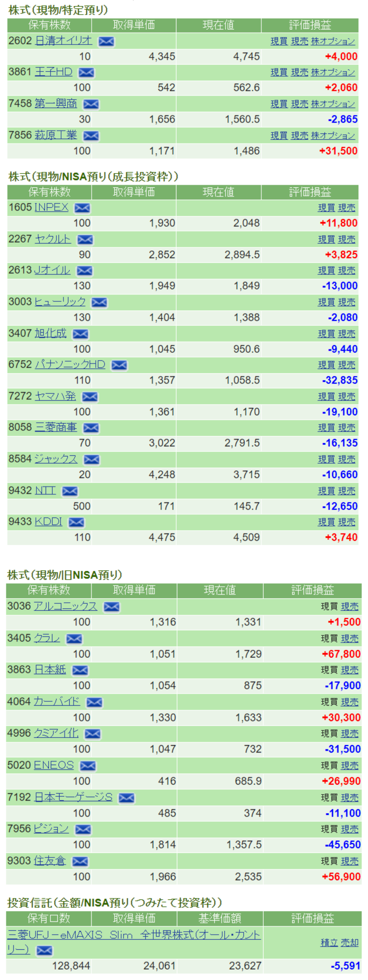
Task: Click the mail icon for 日本モーゲージS
Action: click(x=126, y=797)
